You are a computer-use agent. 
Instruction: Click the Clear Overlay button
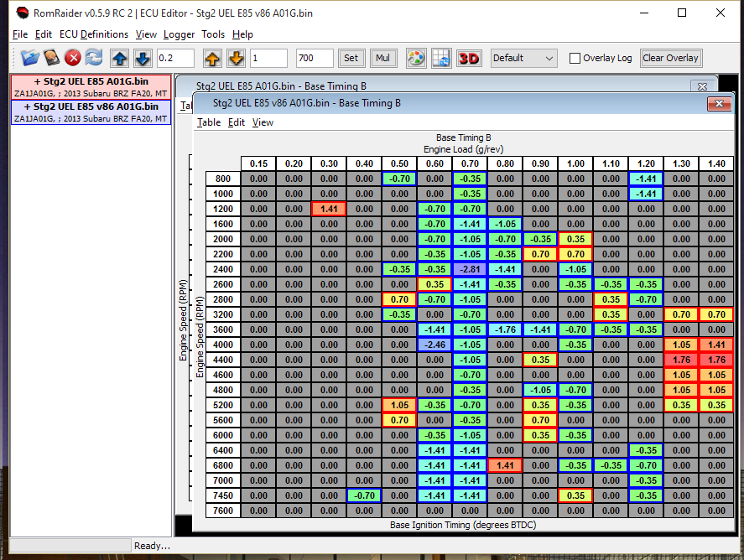[x=670, y=58]
